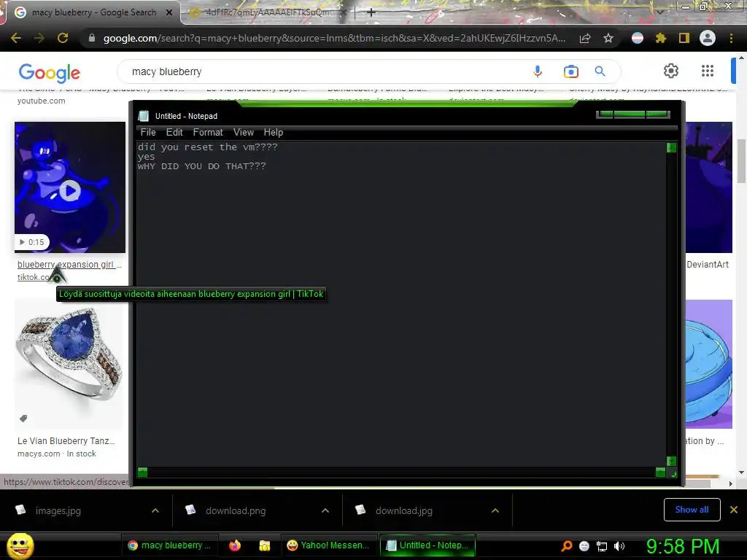The height and width of the screenshot is (560, 747).
Task: Click Notepad vertical scrollbar up arrow
Action: pyautogui.click(x=671, y=147)
